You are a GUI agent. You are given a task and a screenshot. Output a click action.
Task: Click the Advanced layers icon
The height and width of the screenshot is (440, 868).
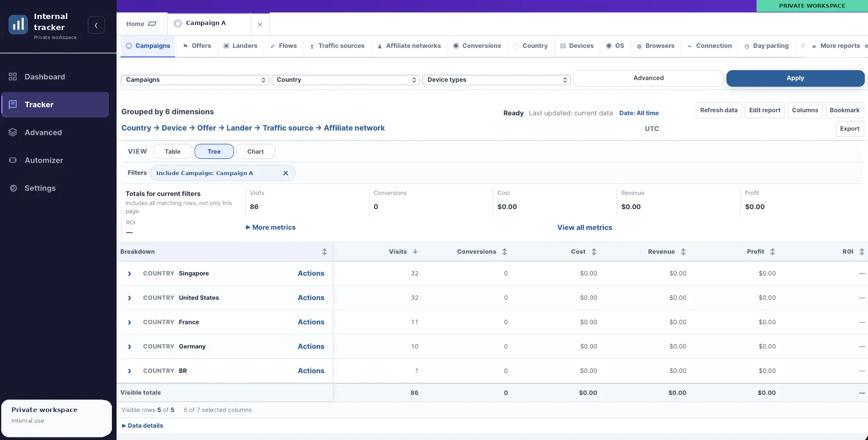coord(13,133)
